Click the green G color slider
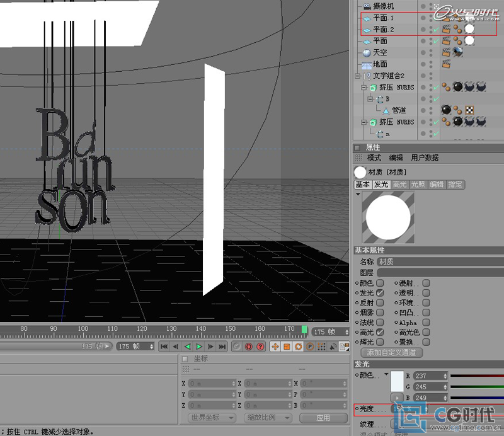504x436 pixels. 477,387
